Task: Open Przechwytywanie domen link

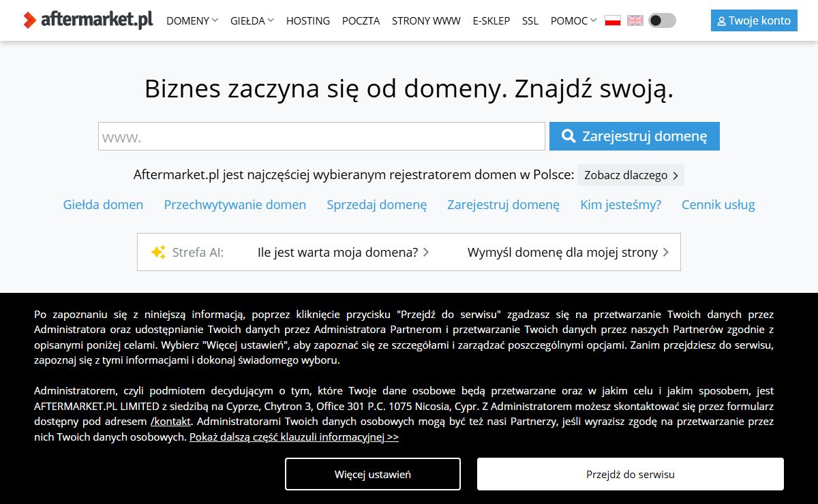Action: pyautogui.click(x=235, y=204)
